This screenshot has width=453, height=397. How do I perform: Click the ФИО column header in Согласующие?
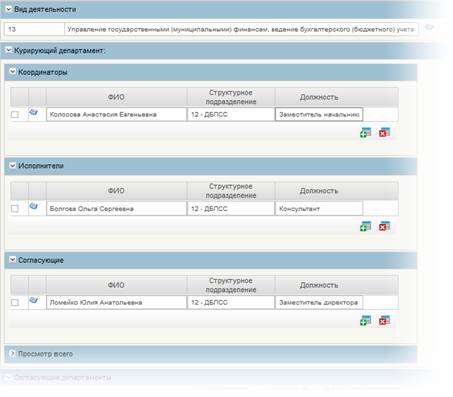[x=116, y=285]
